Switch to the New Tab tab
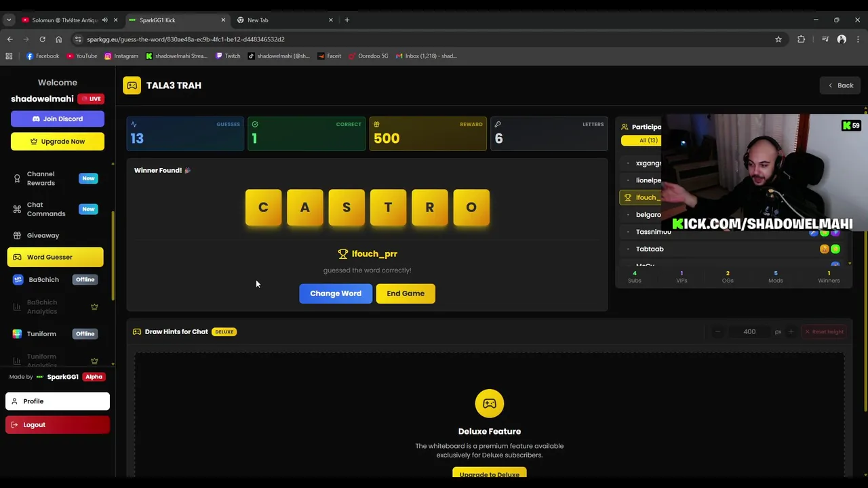The width and height of the screenshot is (868, 488). click(x=284, y=20)
